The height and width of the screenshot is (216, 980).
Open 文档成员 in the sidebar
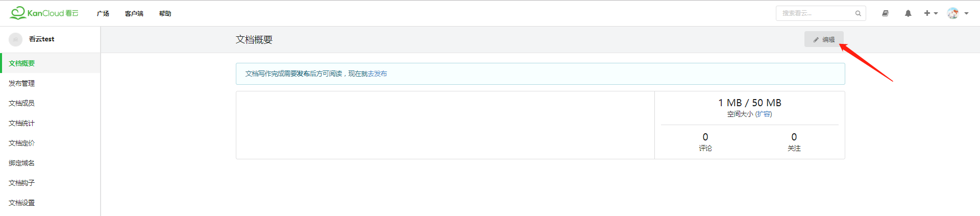(22, 103)
